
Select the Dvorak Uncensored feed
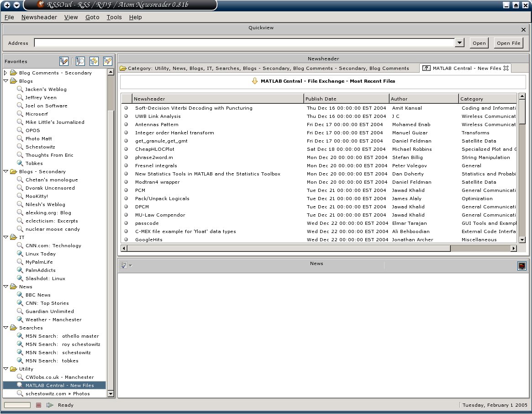tap(50, 188)
